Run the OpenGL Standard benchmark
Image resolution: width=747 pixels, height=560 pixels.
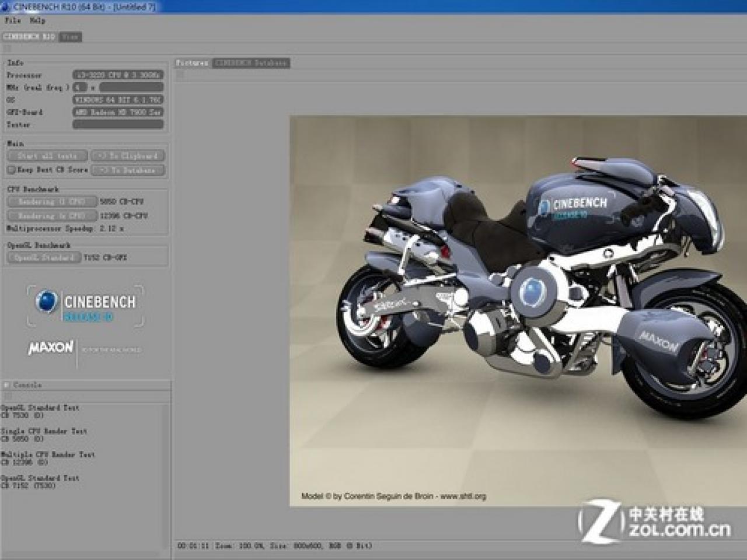tap(44, 257)
